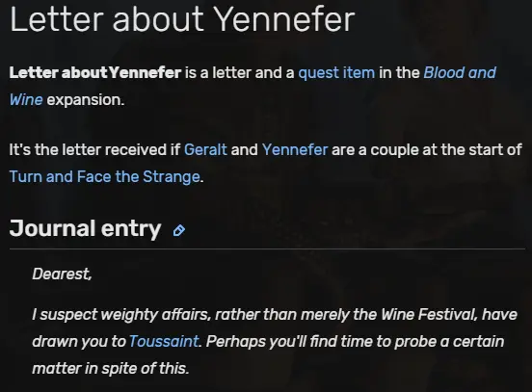Click the Dearest, salutation line

(62, 274)
